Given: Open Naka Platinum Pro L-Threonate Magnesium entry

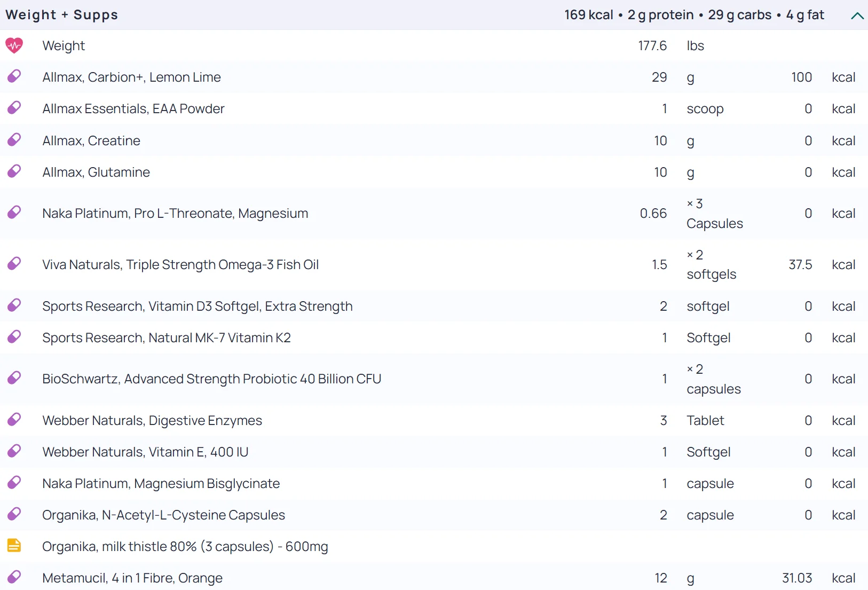Looking at the screenshot, I should [175, 214].
